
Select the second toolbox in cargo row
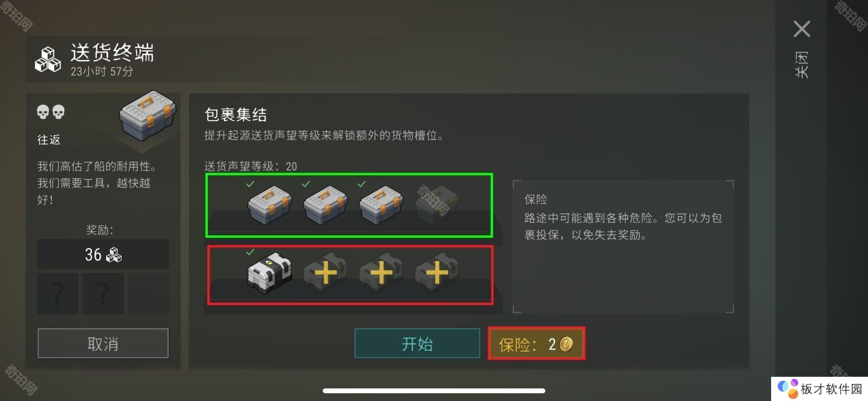point(325,205)
